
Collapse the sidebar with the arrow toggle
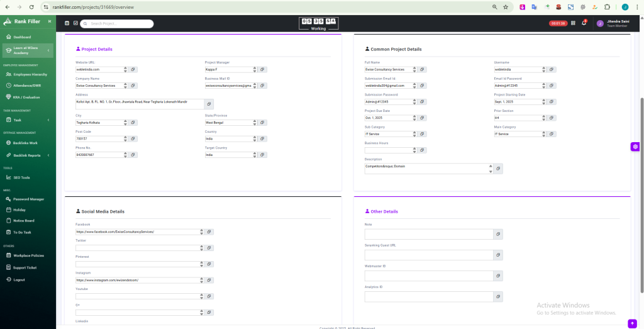pyautogui.click(x=50, y=21)
